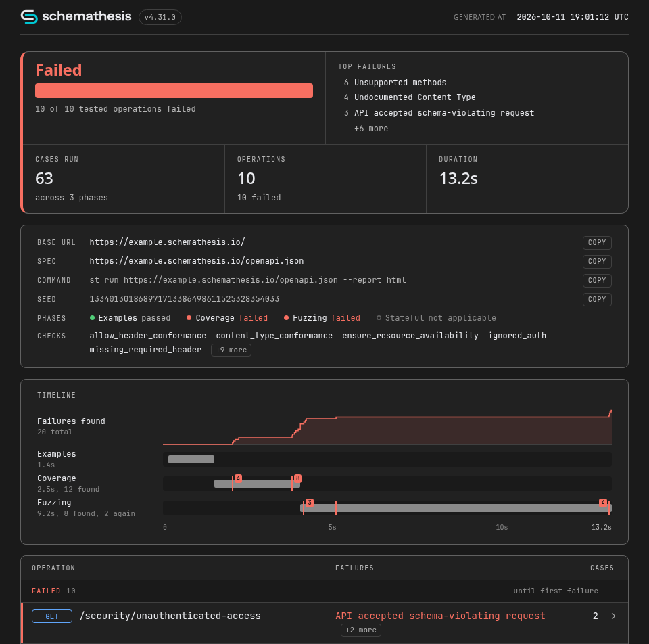Select the Undocumented Content-Type failure entry
649x644 pixels.
click(x=414, y=97)
